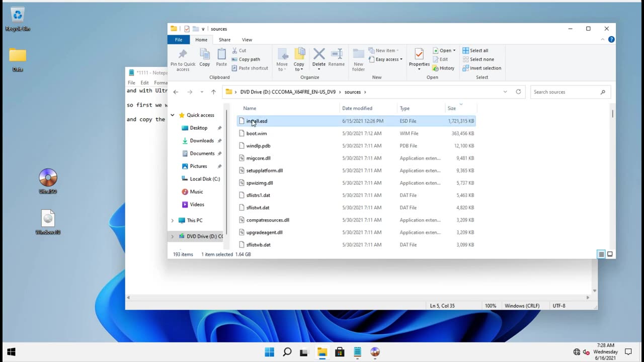Open New item dropdown
Screen dimensions: 644x362
pyautogui.click(x=383, y=50)
